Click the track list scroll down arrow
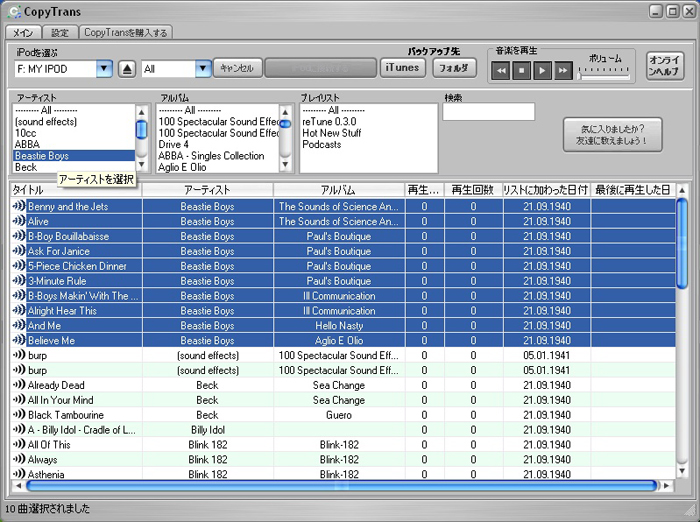700x522 pixels. pos(682,471)
